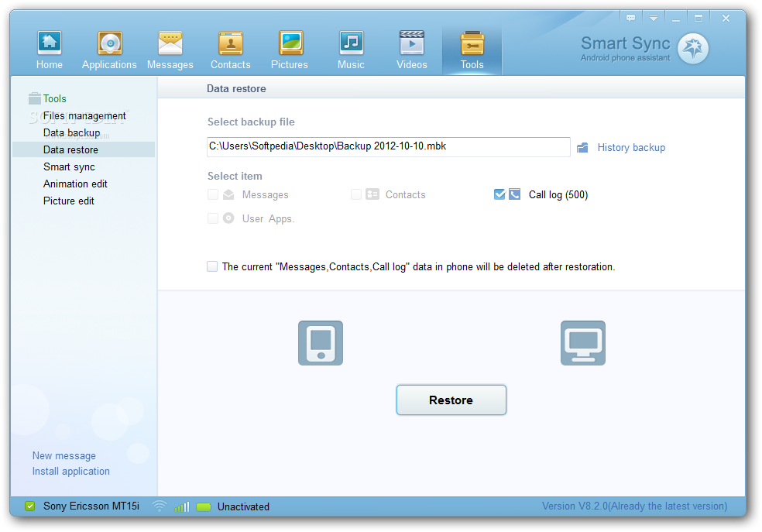Screen dimensions: 762x532
Task: Open Animation edit in sidebar
Action: (75, 184)
